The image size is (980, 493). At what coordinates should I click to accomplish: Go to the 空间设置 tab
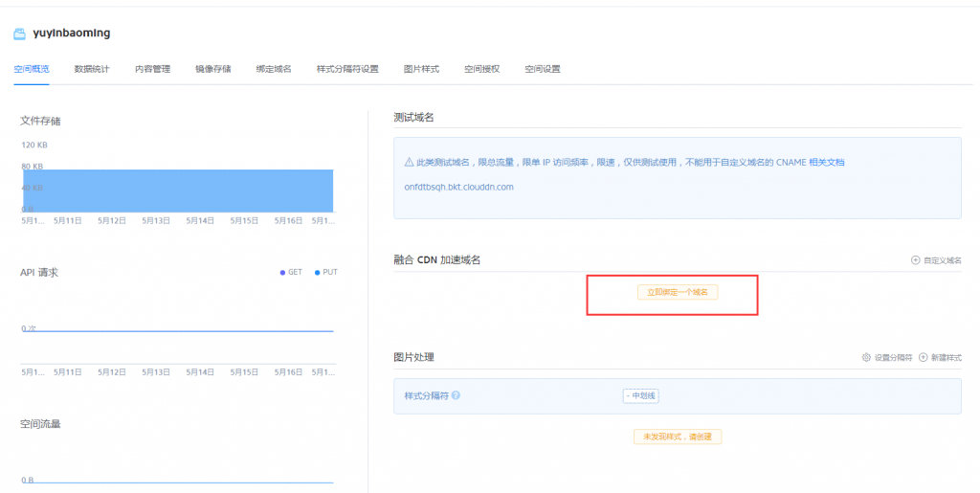coord(543,69)
